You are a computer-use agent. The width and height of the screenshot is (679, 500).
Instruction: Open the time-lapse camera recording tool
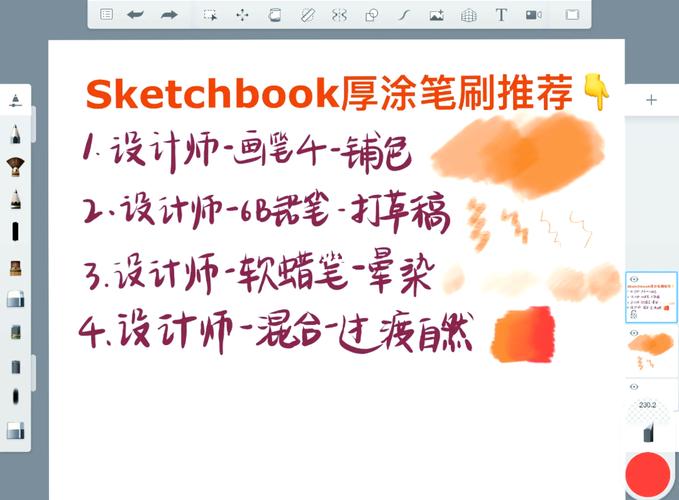tap(534, 15)
